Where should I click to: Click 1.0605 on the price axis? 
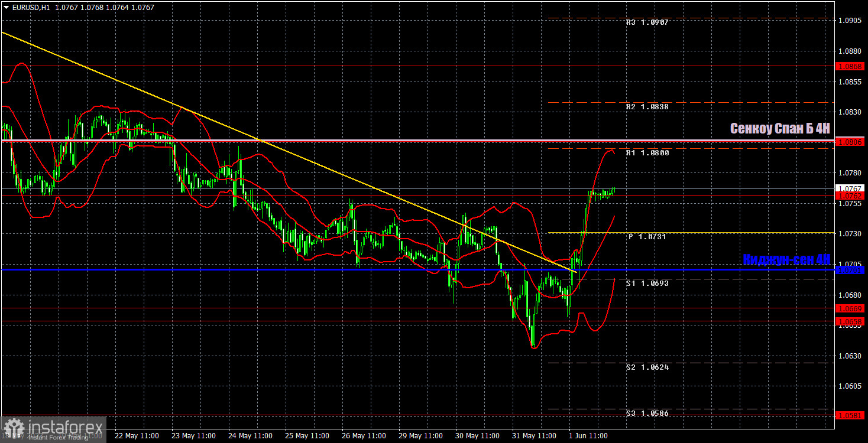pos(850,386)
